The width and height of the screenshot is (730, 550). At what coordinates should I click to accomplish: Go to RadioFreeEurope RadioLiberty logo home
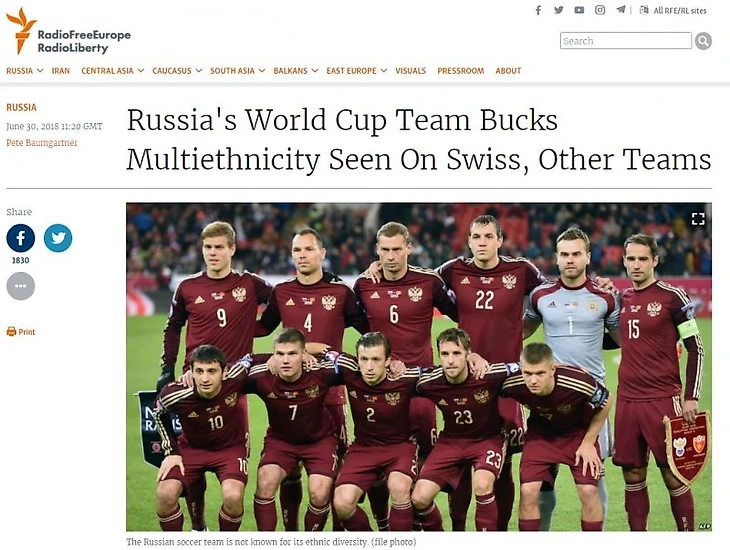click(x=68, y=31)
